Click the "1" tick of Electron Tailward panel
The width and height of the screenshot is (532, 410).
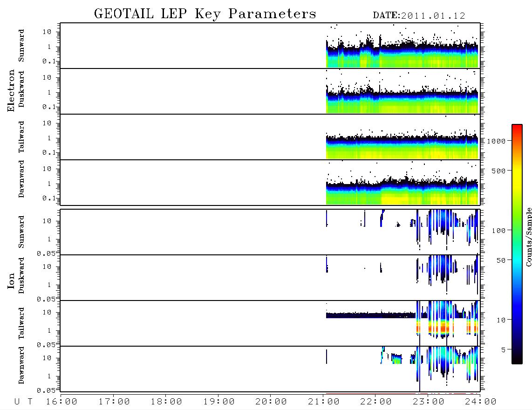pyautogui.click(x=49, y=138)
